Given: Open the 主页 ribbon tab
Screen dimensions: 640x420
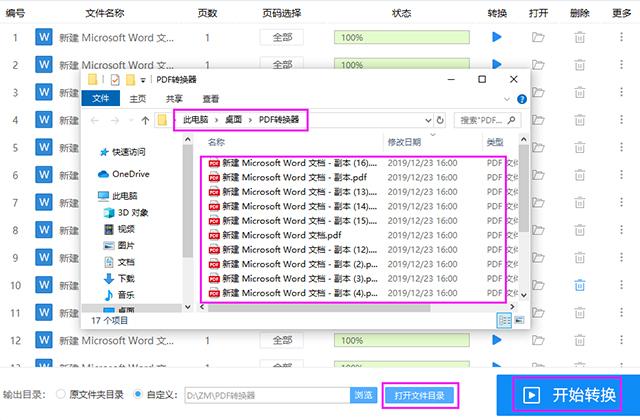Looking at the screenshot, I should [x=138, y=99].
